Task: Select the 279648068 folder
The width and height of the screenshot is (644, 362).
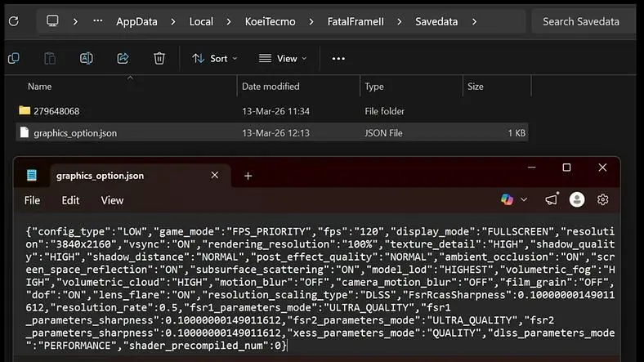Action: pos(272,111)
